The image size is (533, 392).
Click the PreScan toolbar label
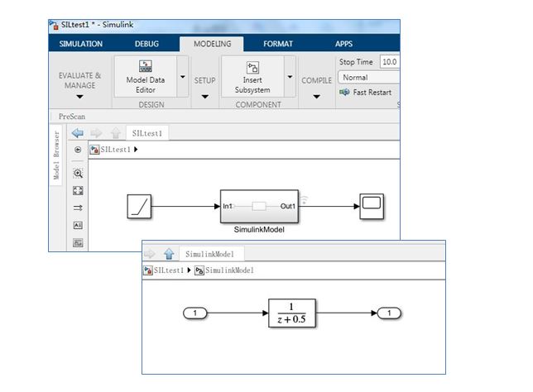pyautogui.click(x=72, y=117)
